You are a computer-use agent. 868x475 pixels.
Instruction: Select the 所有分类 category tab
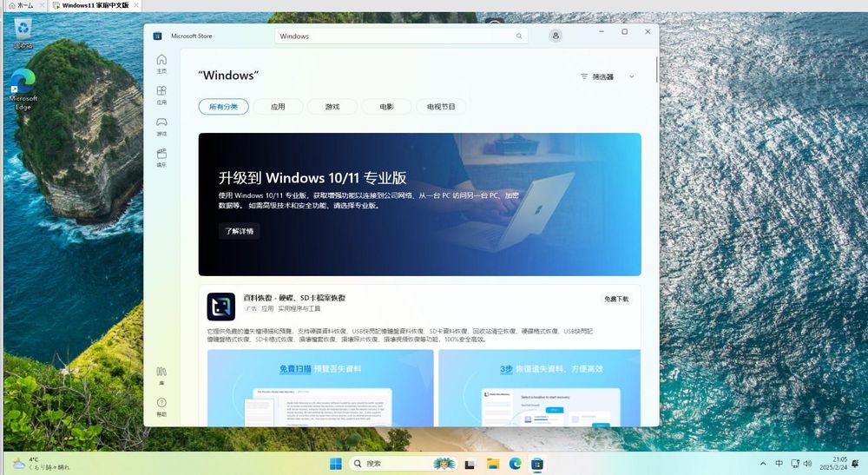[223, 107]
